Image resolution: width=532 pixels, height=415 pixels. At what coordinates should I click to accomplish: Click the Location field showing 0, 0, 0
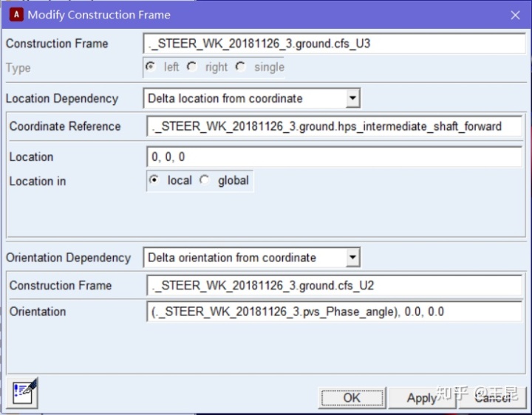tap(334, 157)
